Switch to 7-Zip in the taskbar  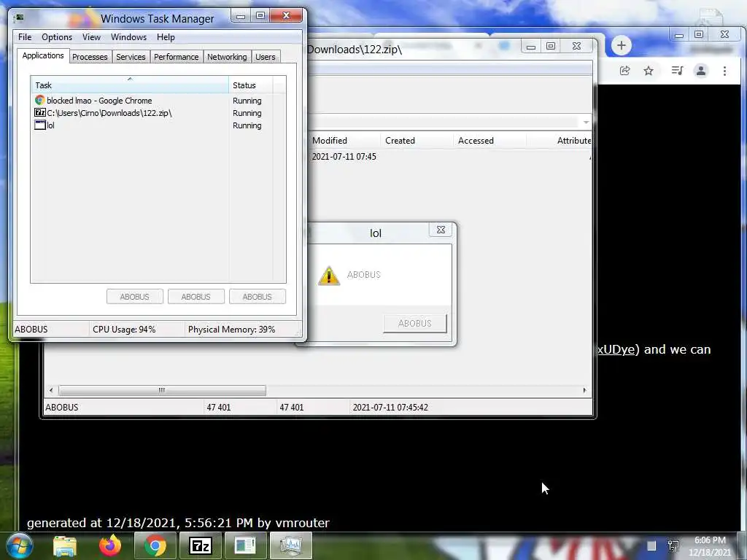[201, 545]
